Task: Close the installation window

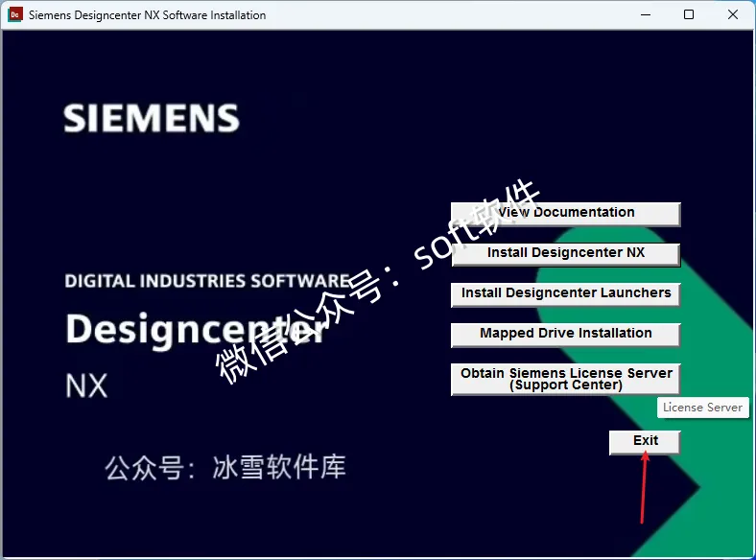Action: [x=733, y=14]
